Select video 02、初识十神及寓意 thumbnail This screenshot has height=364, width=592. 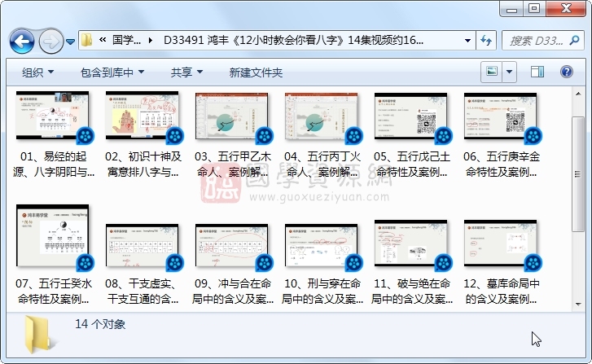tap(142, 116)
